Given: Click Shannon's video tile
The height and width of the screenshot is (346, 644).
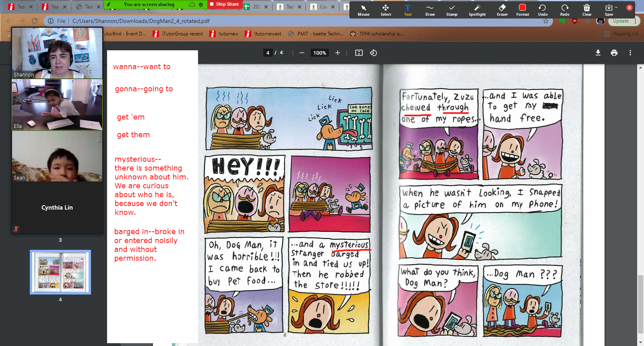Looking at the screenshot, I should click(57, 53).
